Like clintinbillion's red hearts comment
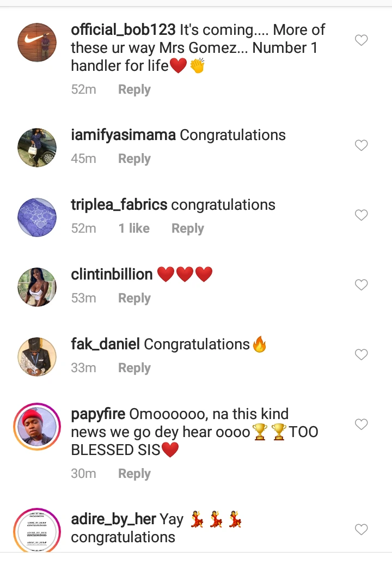 (362, 285)
